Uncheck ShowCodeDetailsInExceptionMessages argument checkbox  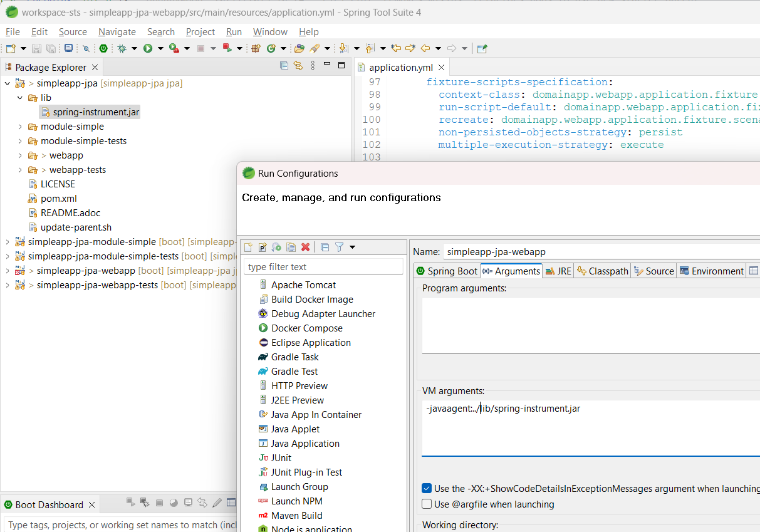(x=427, y=489)
